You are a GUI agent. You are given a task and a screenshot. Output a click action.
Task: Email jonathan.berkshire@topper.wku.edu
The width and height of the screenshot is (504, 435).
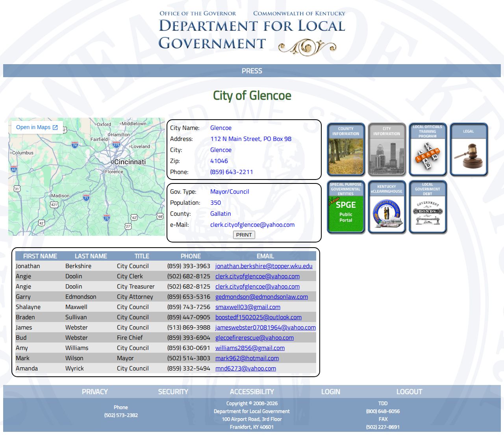coord(264,266)
